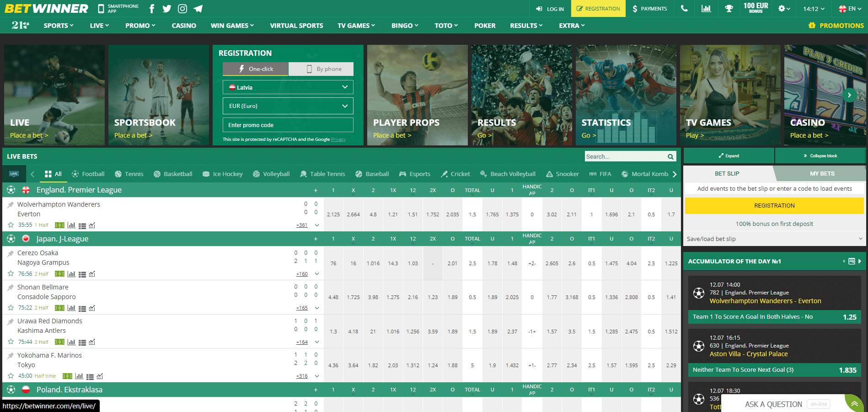Open field view icon for Urawa Red Diamonds match
The image size is (868, 412).
point(59,342)
